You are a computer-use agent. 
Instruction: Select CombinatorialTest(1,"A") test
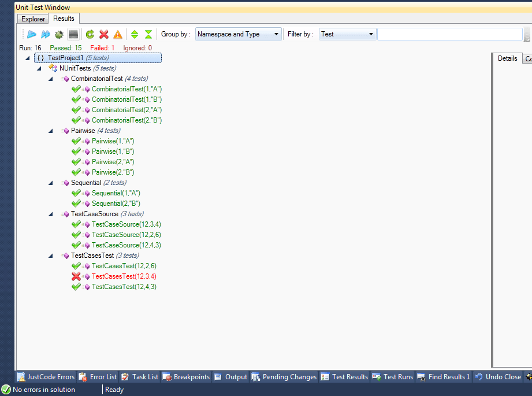[127, 89]
